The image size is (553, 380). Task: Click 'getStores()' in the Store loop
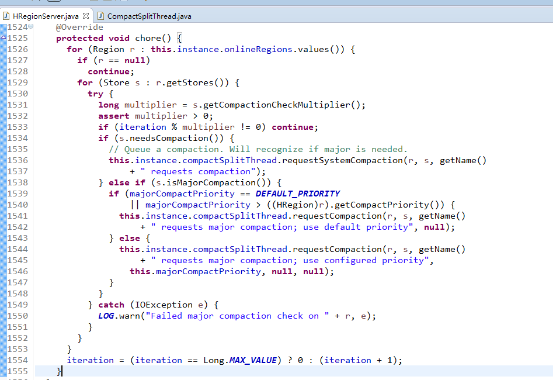[195, 83]
